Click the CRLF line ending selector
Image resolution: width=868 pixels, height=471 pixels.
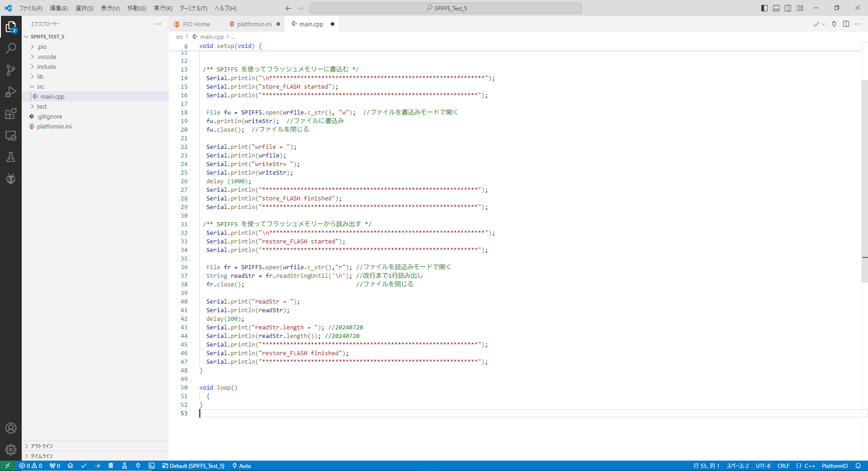(x=783, y=466)
